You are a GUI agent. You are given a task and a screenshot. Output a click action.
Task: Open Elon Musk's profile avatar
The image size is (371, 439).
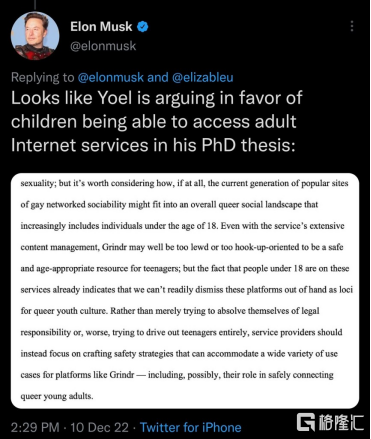35,35
